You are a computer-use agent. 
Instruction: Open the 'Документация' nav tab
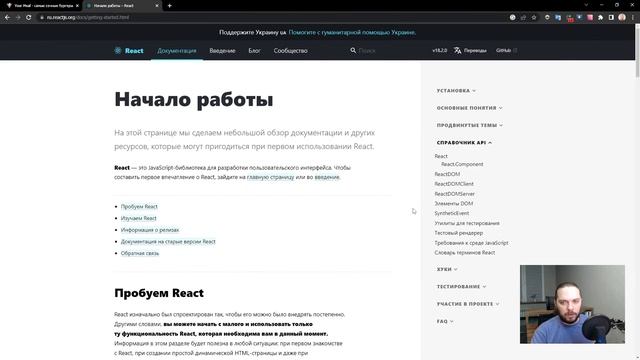(177, 51)
